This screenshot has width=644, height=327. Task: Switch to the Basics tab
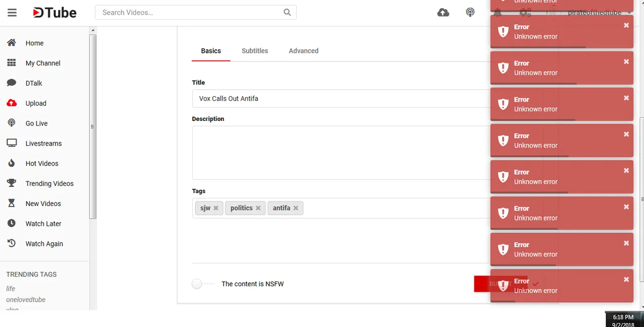[211, 51]
